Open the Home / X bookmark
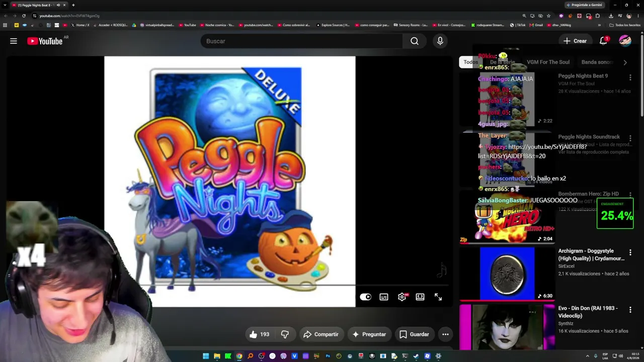 [x=80, y=25]
